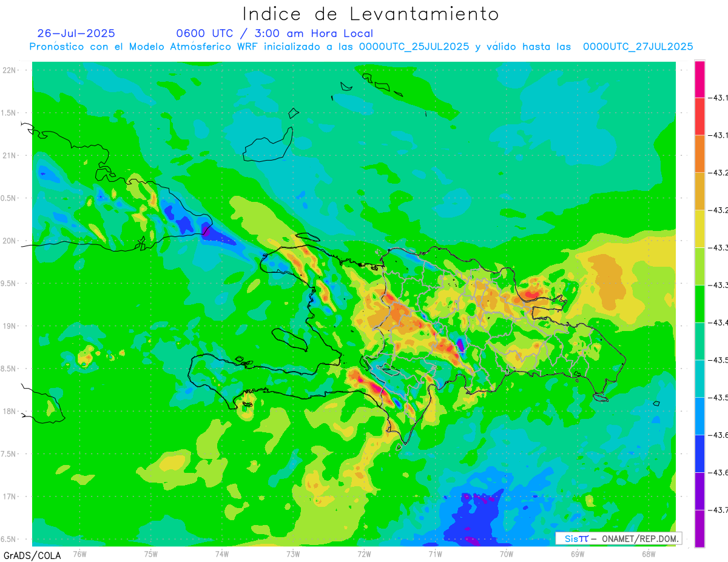Click the 9.5N latitude label
Viewport: 728px width, 562px height.
8,283
